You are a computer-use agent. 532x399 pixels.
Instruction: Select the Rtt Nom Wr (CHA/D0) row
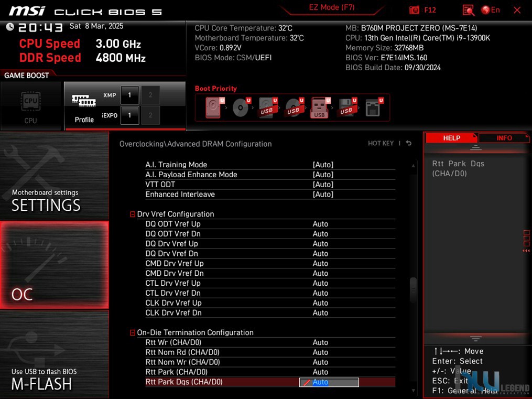tap(270, 362)
